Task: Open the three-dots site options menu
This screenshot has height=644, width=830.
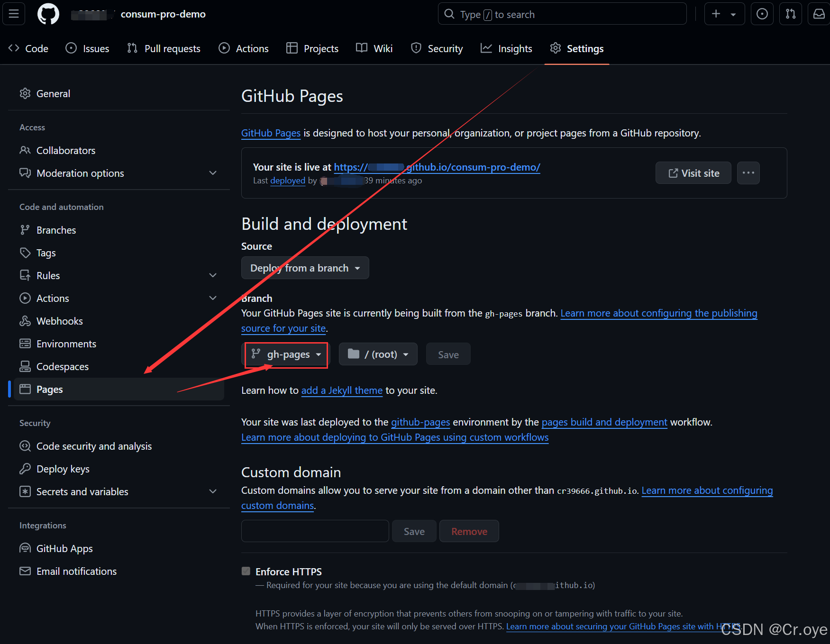Action: (748, 173)
